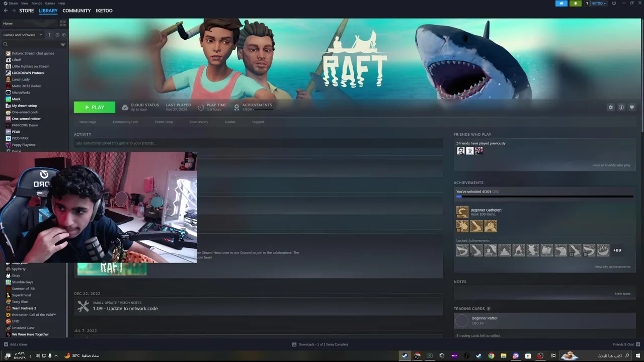Select Muck in the game list
The image size is (644, 362).
(16, 99)
